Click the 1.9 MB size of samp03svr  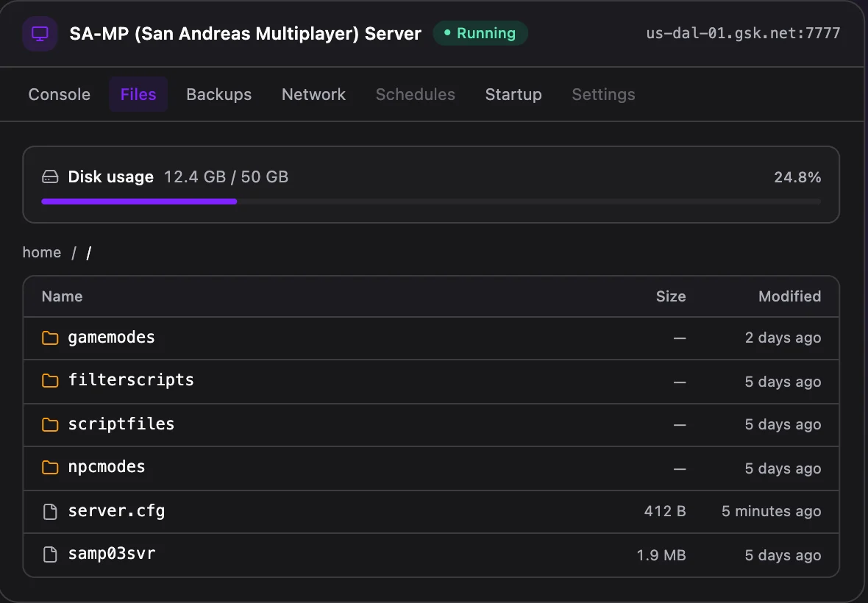click(x=661, y=555)
